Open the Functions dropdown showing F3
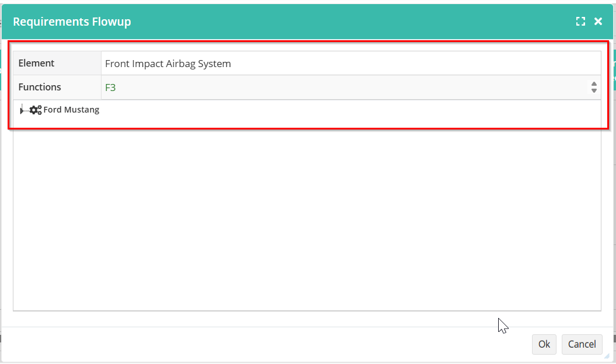Viewport: 616px width, 364px height. [x=351, y=87]
